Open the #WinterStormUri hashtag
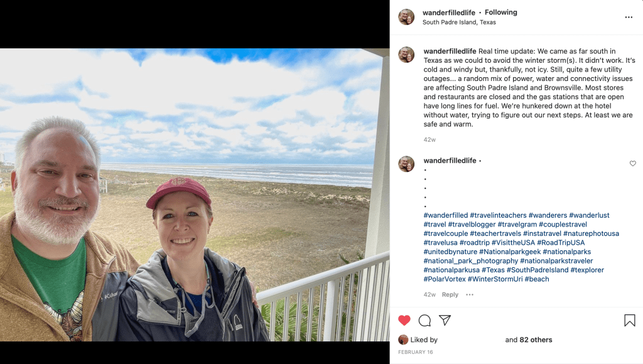The height and width of the screenshot is (364, 643). (x=495, y=279)
